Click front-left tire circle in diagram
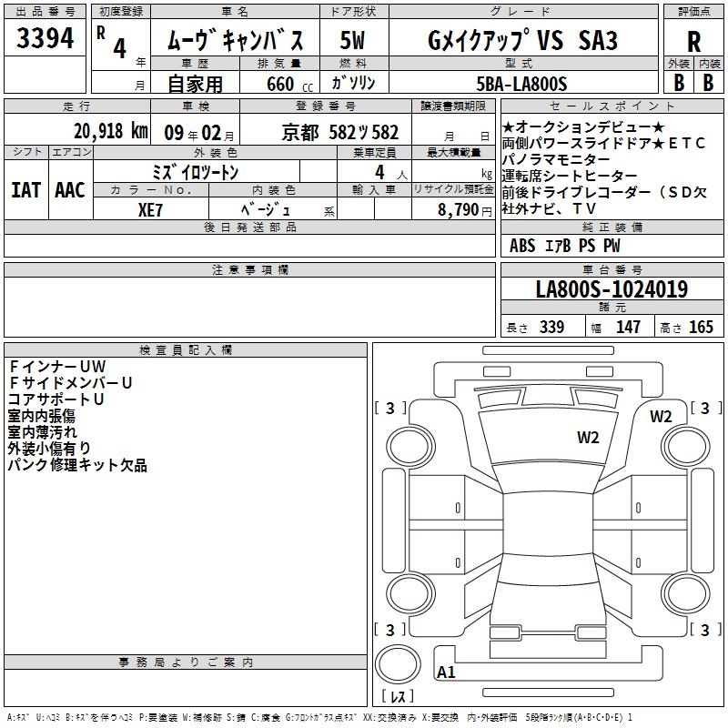Viewport: 728px width, 728px height. (410, 447)
